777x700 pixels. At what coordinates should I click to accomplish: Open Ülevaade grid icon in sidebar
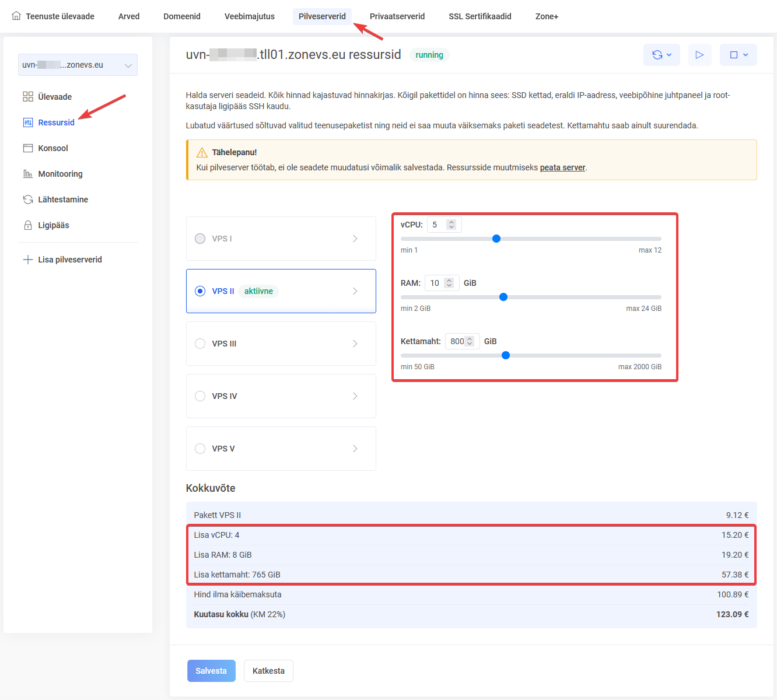click(28, 97)
